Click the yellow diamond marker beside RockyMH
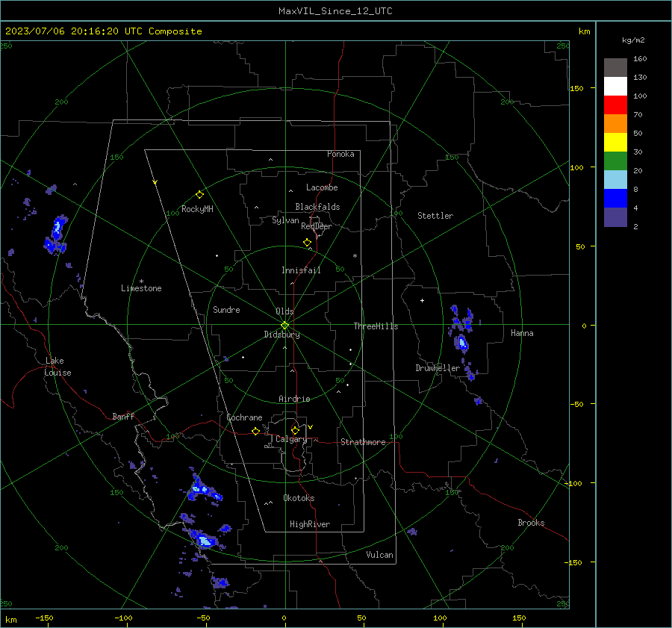This screenshot has width=672, height=628. [199, 195]
